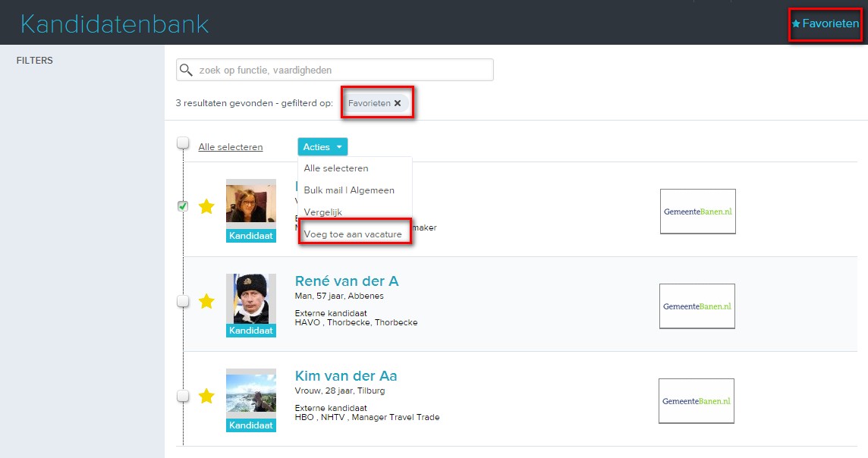Click the yellow star of the first candidate
Image resolution: width=868 pixels, height=458 pixels.
(206, 206)
